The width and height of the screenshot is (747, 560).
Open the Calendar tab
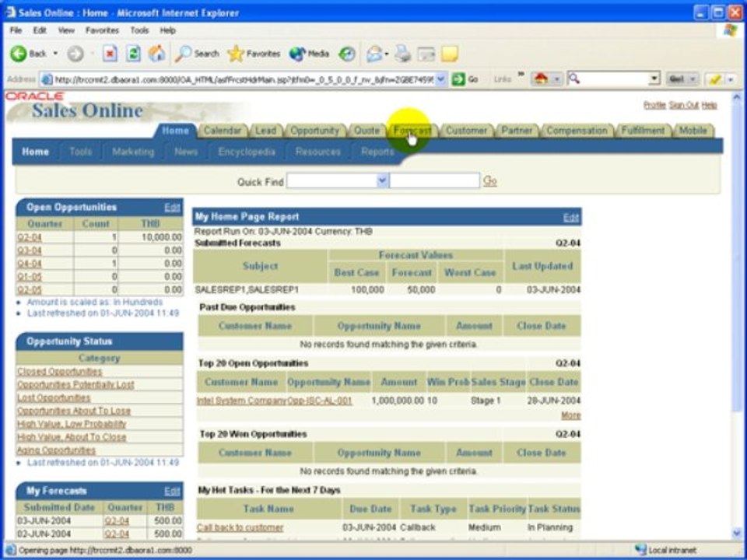222,131
